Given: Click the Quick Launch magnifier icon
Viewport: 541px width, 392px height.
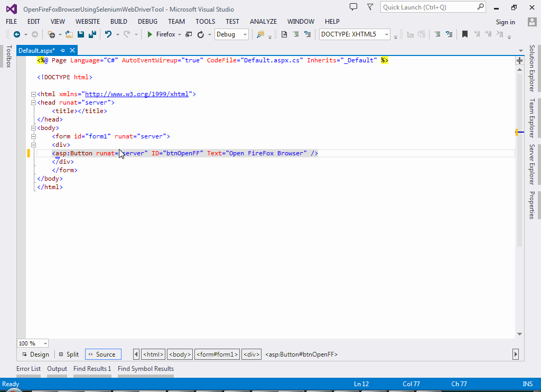Looking at the screenshot, I should [x=480, y=6].
